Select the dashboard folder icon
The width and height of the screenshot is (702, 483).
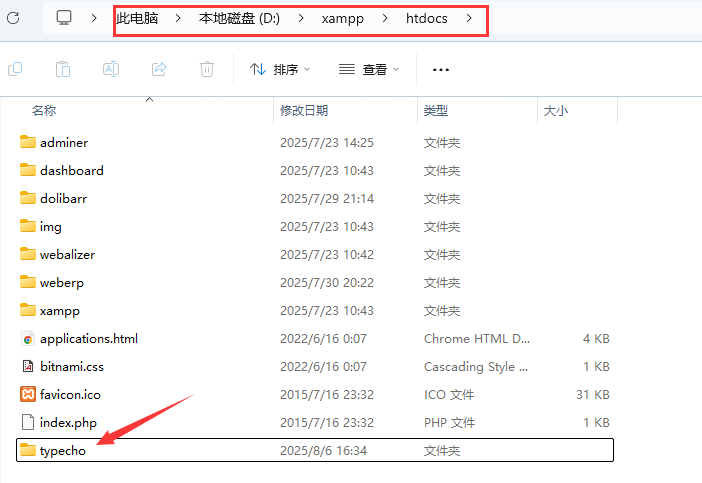pyautogui.click(x=28, y=170)
